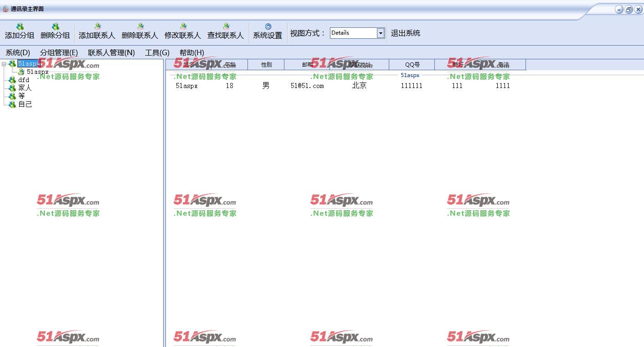Select the 家人 group in the tree
This screenshot has height=347, width=644.
[x=25, y=88]
